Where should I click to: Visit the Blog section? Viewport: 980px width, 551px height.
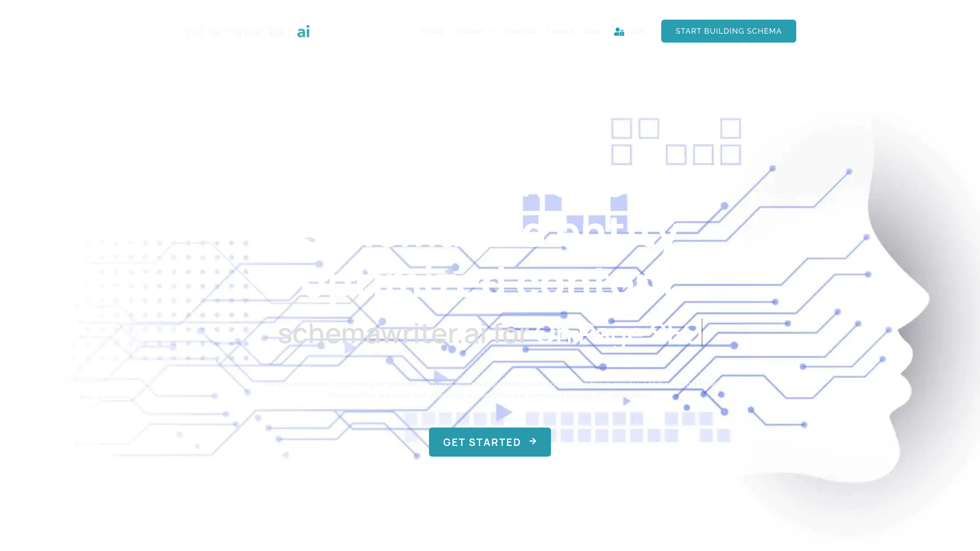pos(592,31)
